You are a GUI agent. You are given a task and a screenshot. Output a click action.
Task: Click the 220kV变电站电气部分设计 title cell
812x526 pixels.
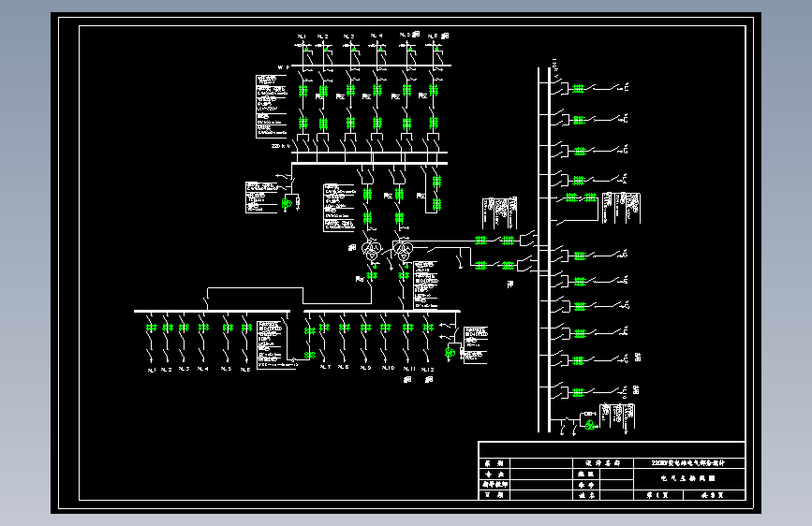[688, 463]
